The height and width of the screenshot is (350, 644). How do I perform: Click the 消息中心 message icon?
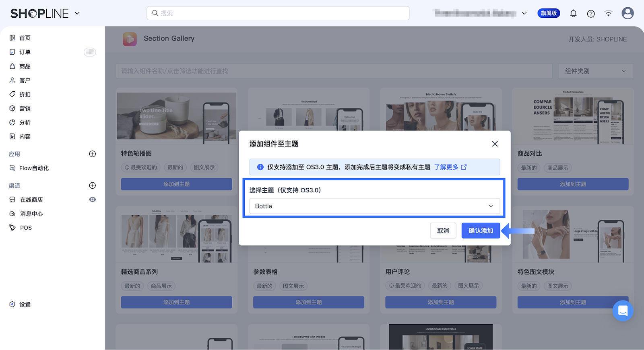(12, 214)
